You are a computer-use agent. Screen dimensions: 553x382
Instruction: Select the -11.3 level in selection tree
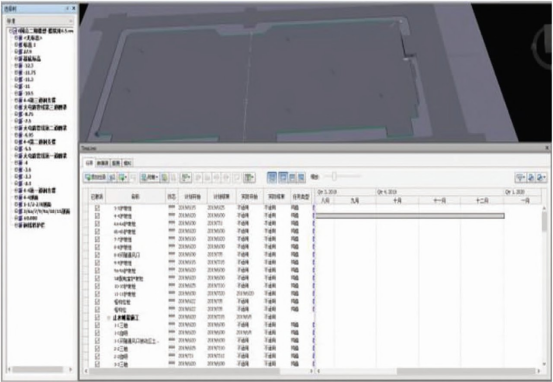coord(30,80)
